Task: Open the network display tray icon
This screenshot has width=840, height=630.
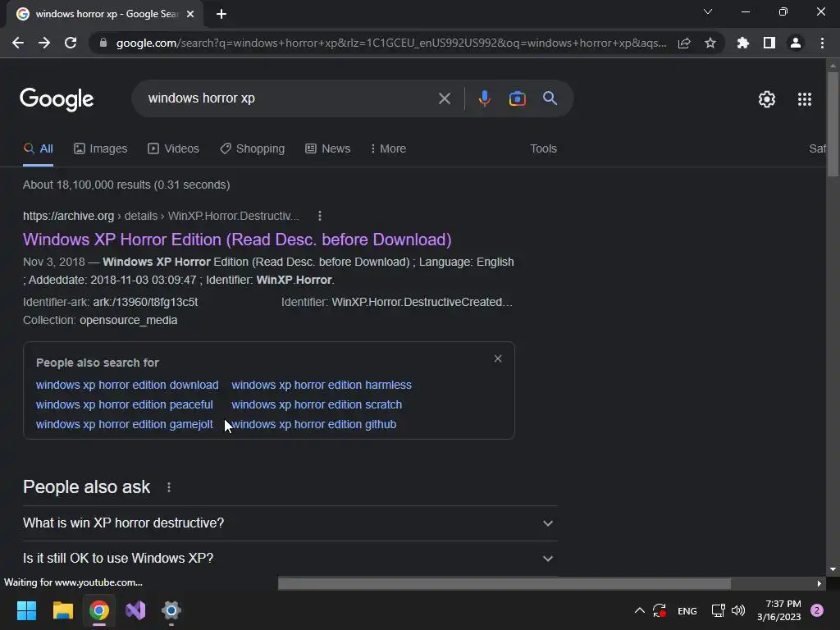Action: [x=718, y=610]
